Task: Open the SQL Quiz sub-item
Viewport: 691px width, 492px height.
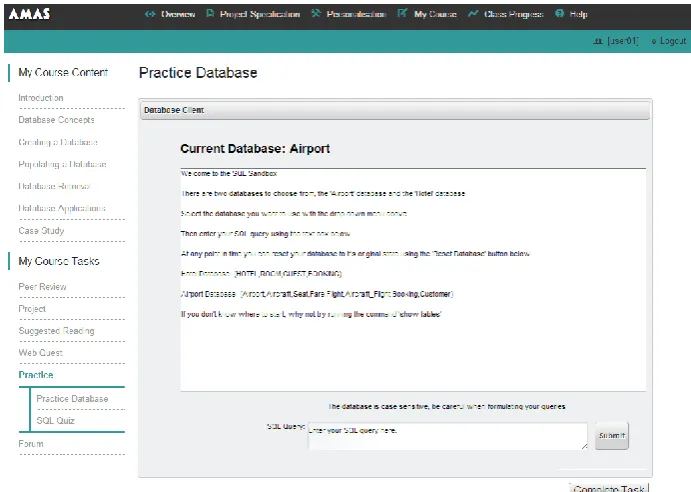Action: [56, 421]
